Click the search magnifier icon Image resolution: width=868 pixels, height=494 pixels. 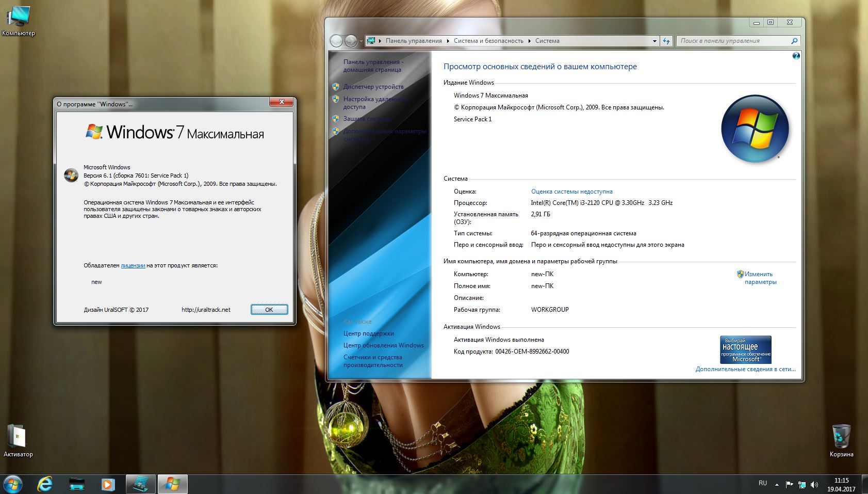(x=794, y=41)
